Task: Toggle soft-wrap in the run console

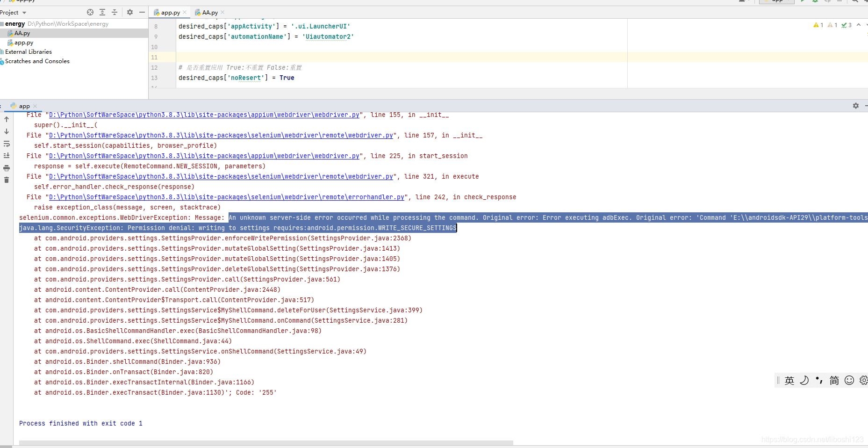Action: (7, 144)
